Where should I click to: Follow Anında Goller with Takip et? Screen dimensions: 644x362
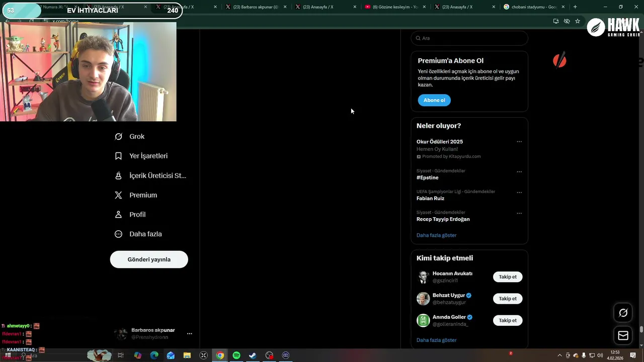508,320
